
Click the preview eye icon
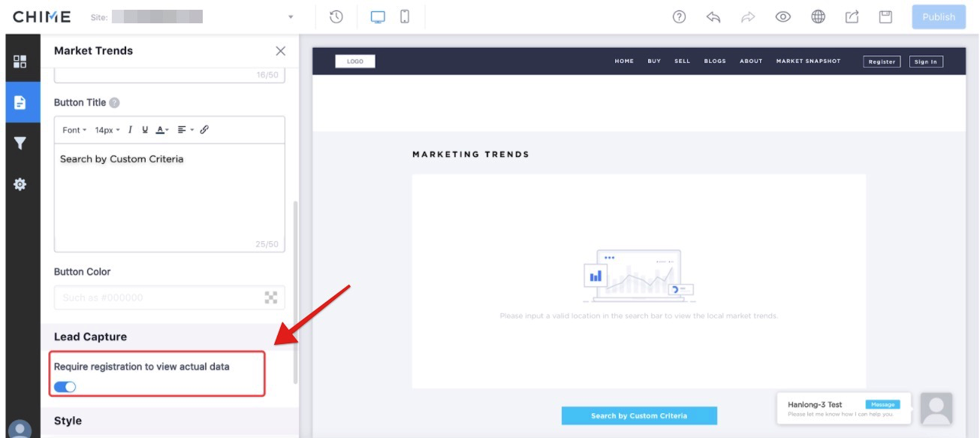[783, 17]
